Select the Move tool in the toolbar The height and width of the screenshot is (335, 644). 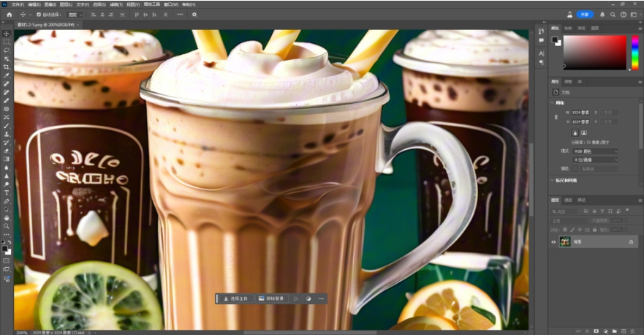(x=7, y=34)
